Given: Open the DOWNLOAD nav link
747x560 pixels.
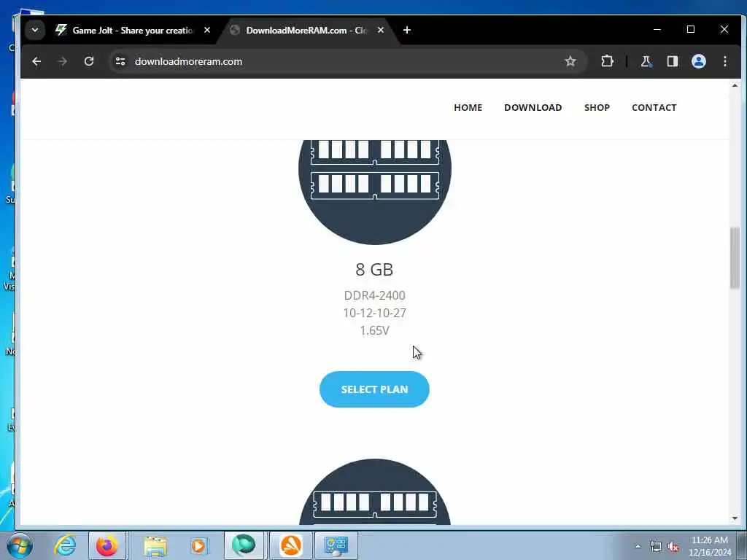Looking at the screenshot, I should coord(533,108).
